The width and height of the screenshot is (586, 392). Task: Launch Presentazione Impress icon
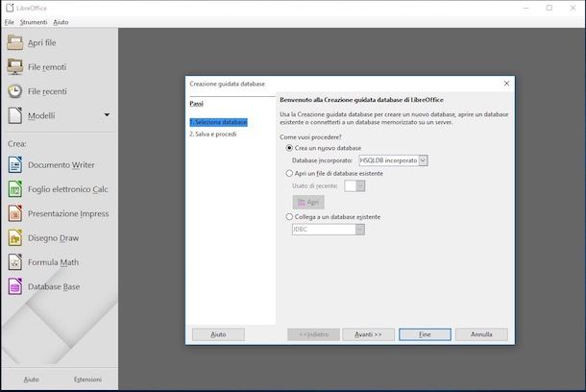(x=15, y=213)
